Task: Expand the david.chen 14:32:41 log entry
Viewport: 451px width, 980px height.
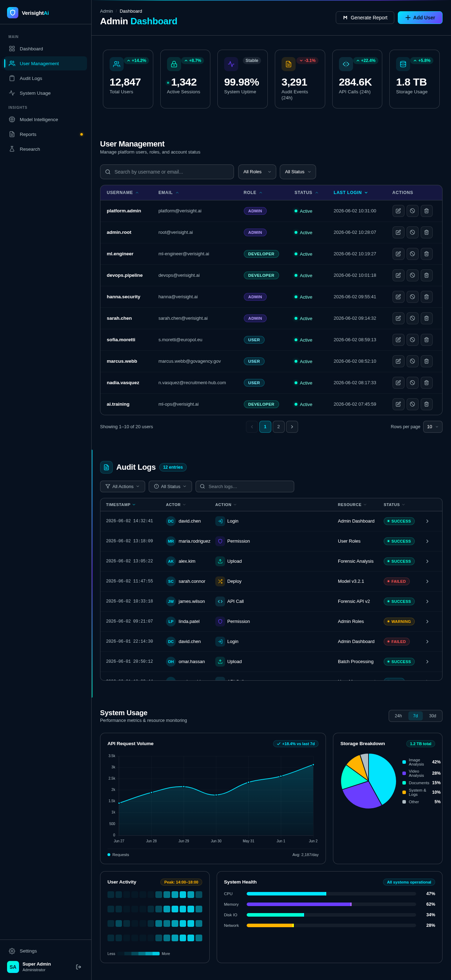Action: coord(427,521)
